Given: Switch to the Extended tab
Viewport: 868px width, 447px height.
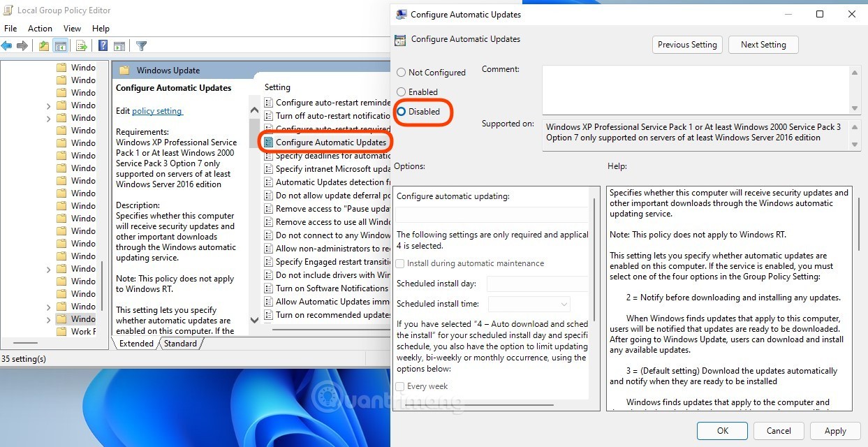Looking at the screenshot, I should (135, 344).
